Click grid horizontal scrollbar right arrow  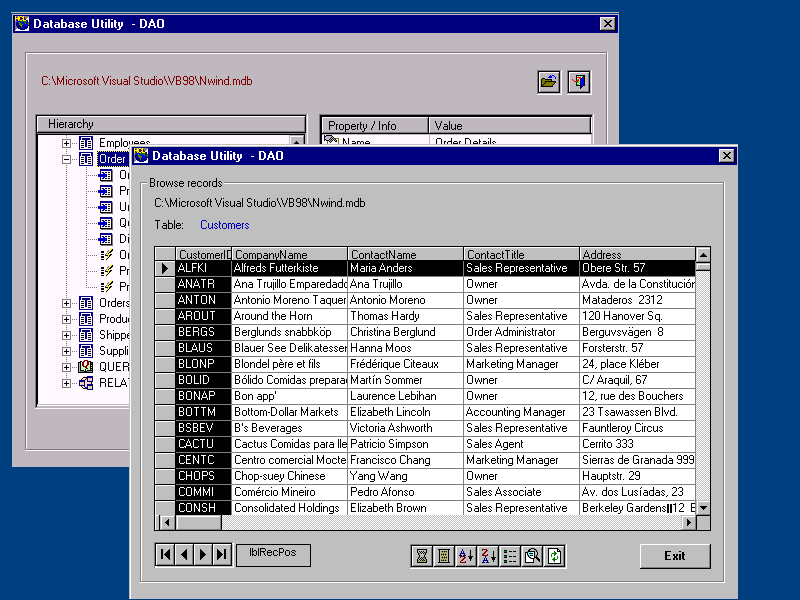point(689,522)
